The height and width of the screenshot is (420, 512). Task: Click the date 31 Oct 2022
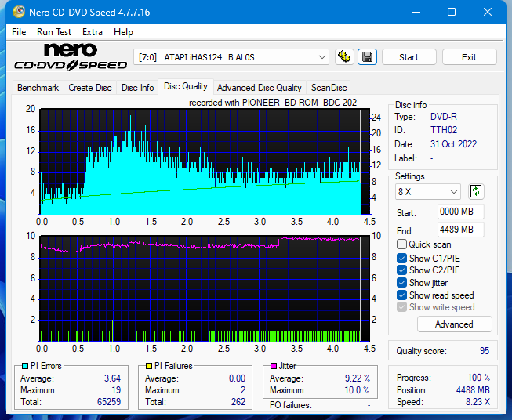tap(453, 144)
